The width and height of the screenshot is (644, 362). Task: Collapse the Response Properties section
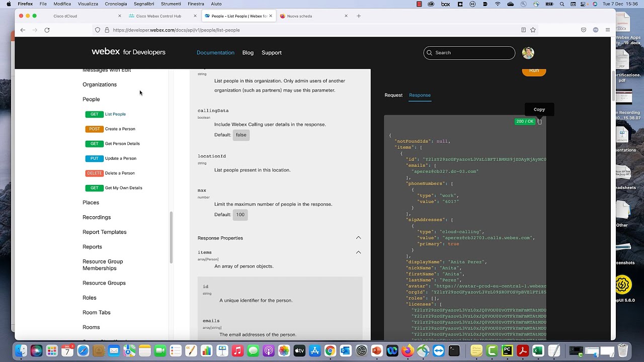coord(358,238)
